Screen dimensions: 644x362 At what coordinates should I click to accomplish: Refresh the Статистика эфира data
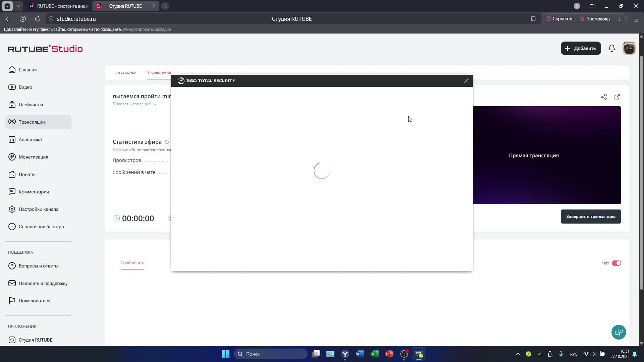[167, 142]
